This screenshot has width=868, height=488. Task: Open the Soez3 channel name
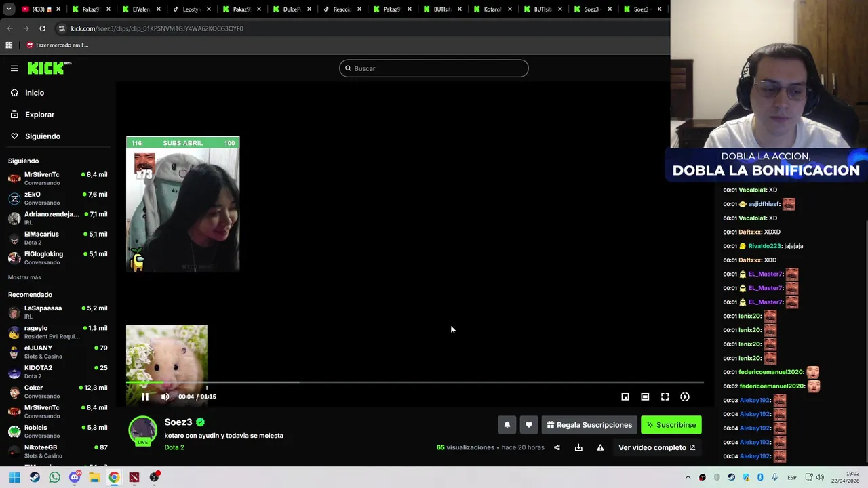point(178,422)
